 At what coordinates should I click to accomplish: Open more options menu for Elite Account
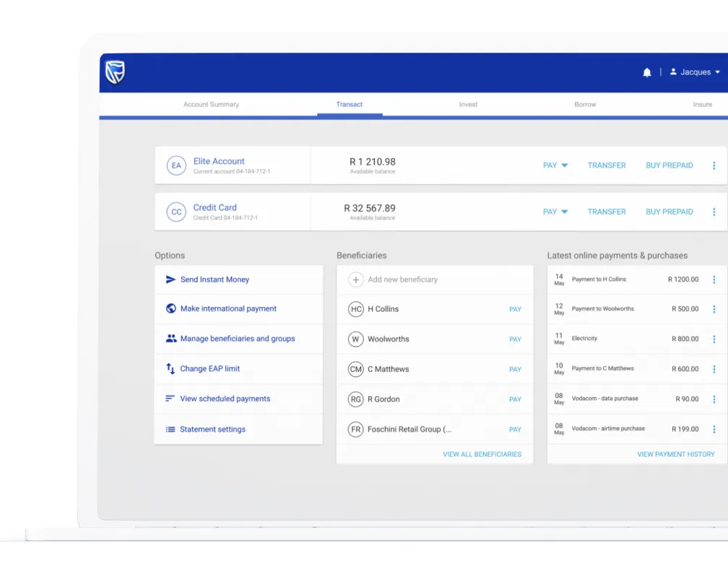point(714,165)
